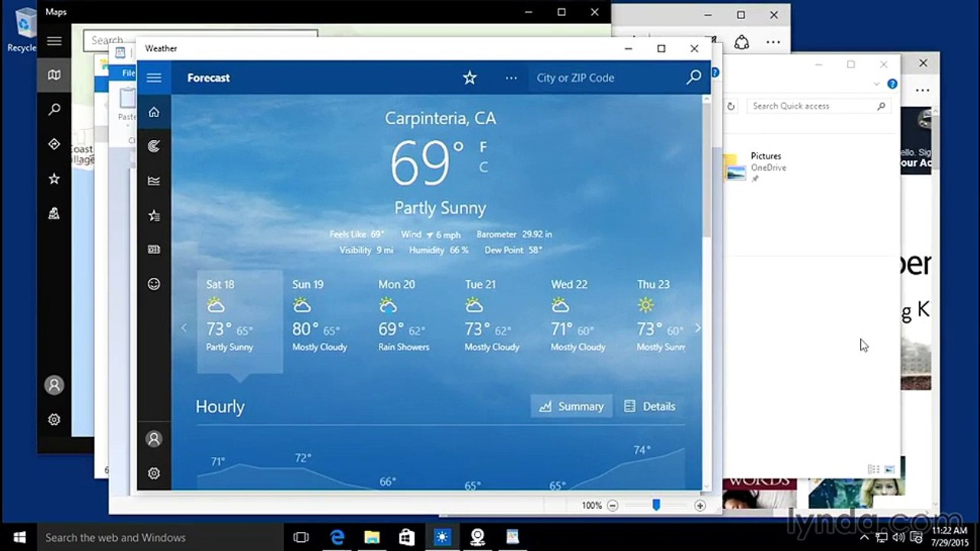Open Task View from the taskbar
Screen dimensions: 980x551
(301, 537)
